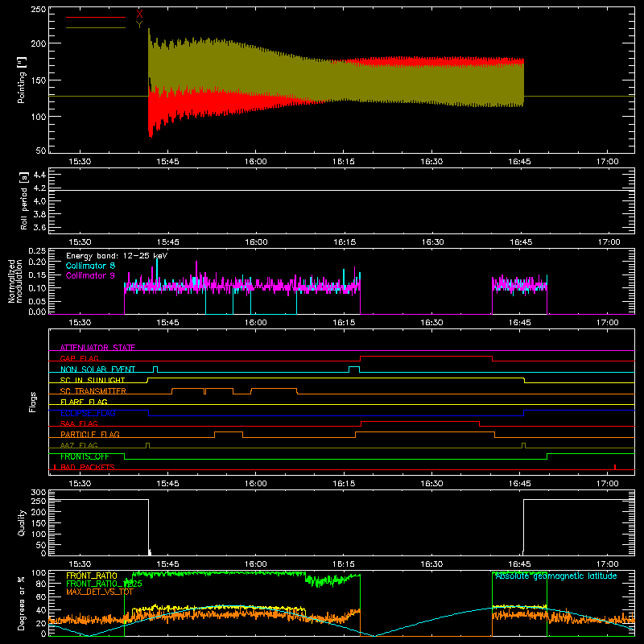
Task: Click the Normalized modulation axis title
Action: [15, 281]
